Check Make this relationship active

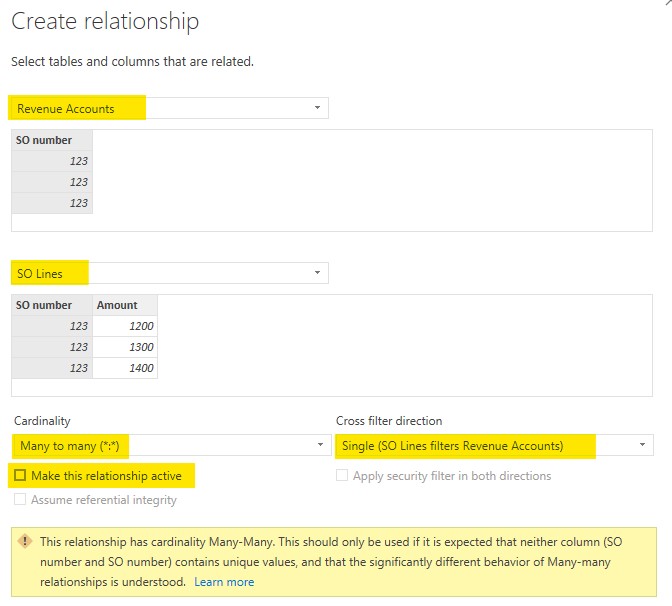20,475
